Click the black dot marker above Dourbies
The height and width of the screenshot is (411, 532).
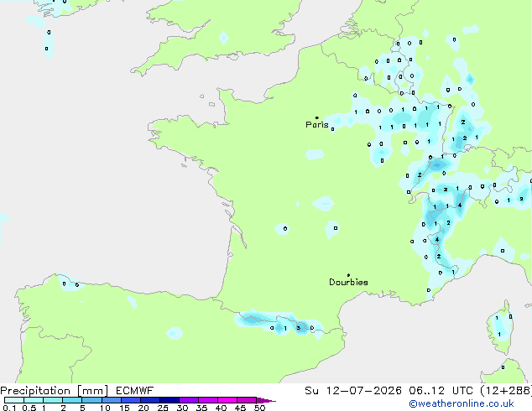pos(348,275)
